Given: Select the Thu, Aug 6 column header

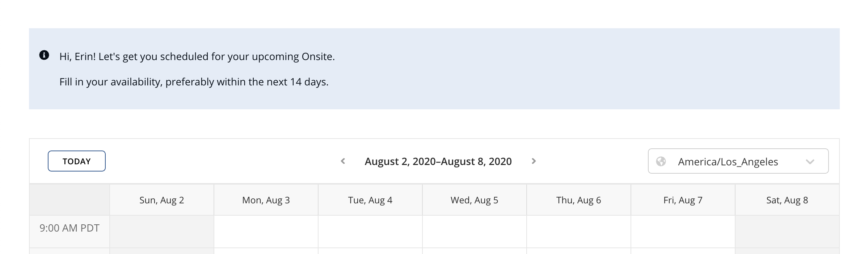Looking at the screenshot, I should [579, 200].
